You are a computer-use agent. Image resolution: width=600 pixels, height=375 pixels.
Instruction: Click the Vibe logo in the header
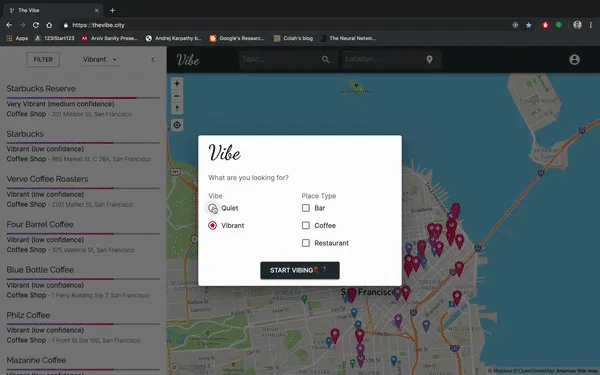(x=188, y=60)
